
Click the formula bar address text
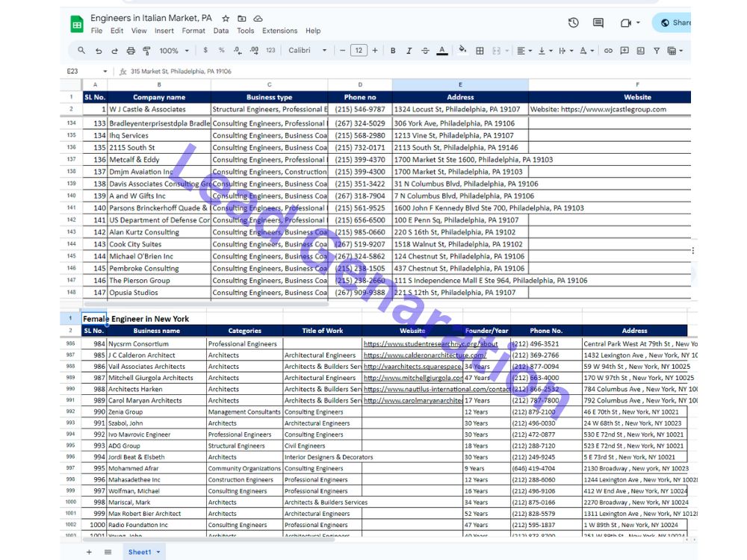point(181,72)
